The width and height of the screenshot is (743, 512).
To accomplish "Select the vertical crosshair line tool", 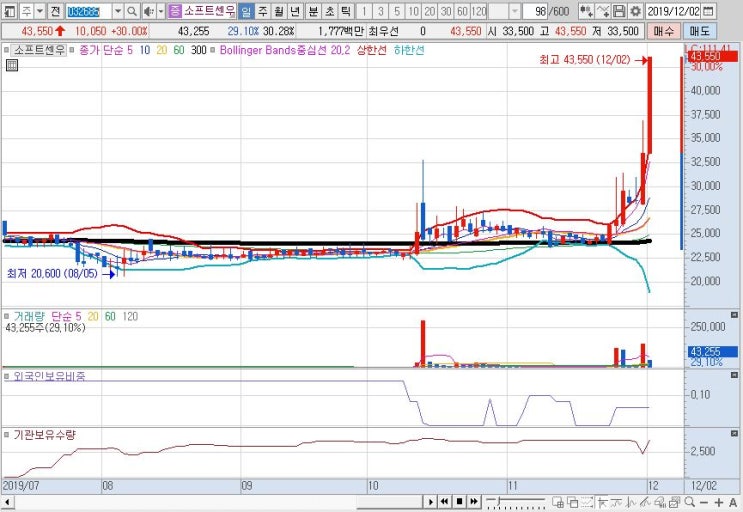I will 631,502.
